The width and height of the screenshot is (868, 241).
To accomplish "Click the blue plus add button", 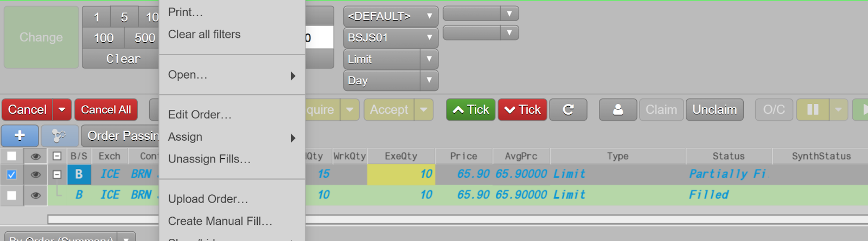I will pos(20,135).
